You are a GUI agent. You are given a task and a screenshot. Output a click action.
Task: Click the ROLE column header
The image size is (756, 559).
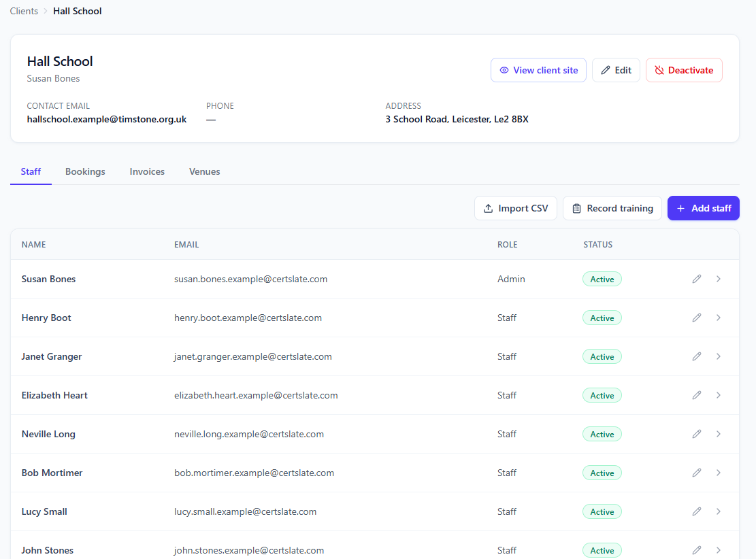click(x=507, y=245)
